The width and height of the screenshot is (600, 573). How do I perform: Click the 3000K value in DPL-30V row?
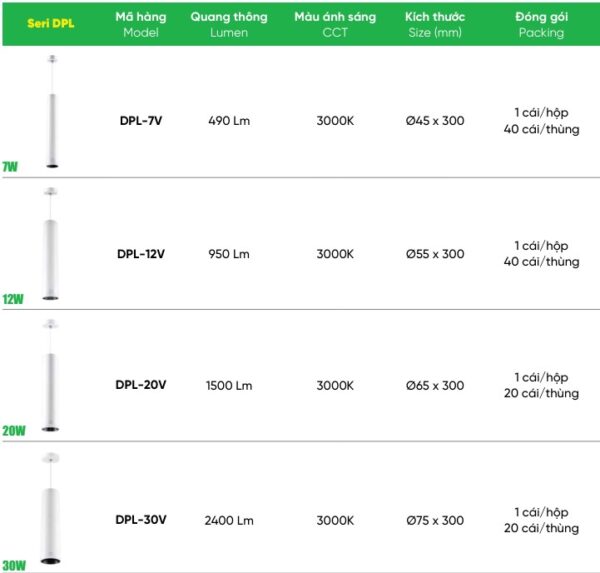point(335,520)
